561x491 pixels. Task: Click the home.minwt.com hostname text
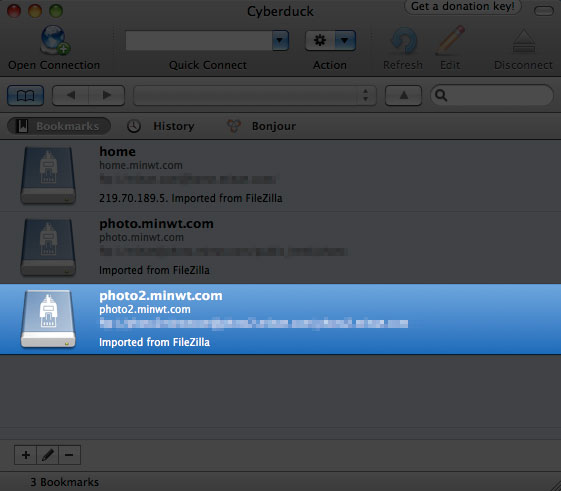click(141, 165)
